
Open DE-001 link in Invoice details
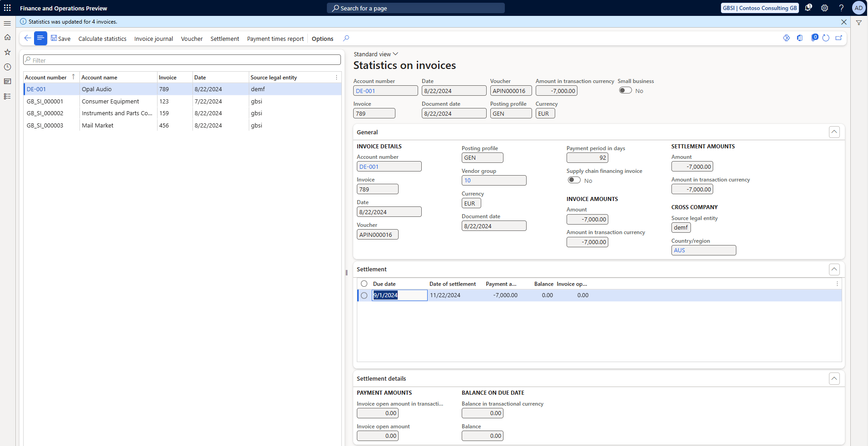[x=369, y=167]
